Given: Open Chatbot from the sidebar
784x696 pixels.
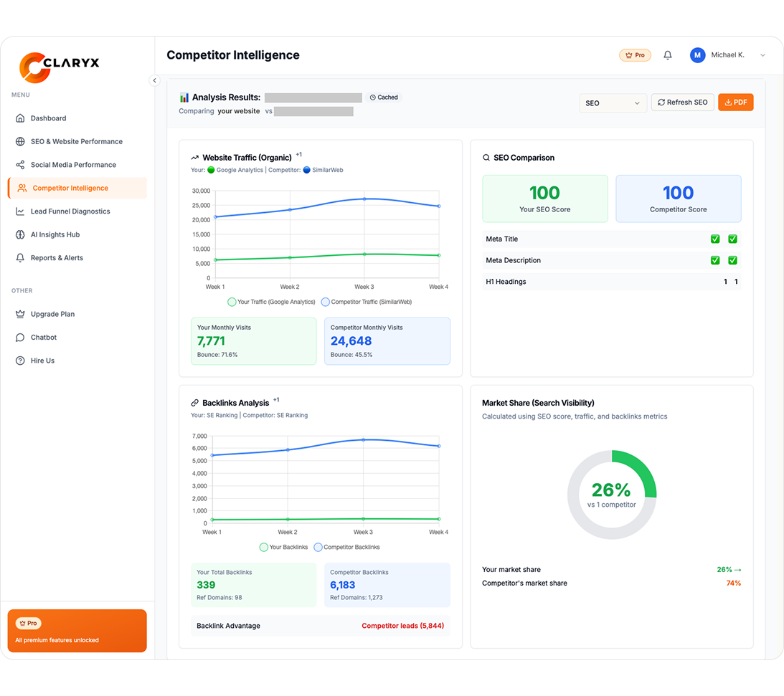Looking at the screenshot, I should (22, 337).
